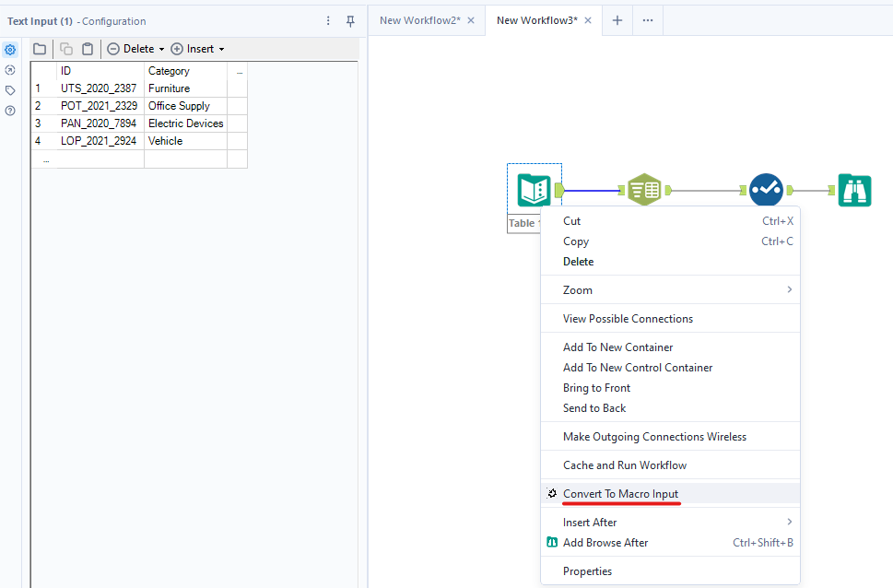Click the green Table tool node

[x=644, y=190]
